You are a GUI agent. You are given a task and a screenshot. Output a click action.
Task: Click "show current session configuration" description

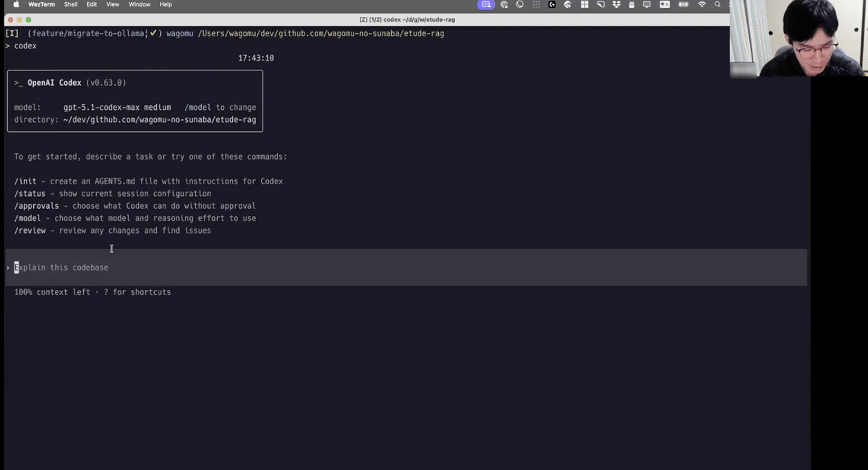[x=135, y=194]
